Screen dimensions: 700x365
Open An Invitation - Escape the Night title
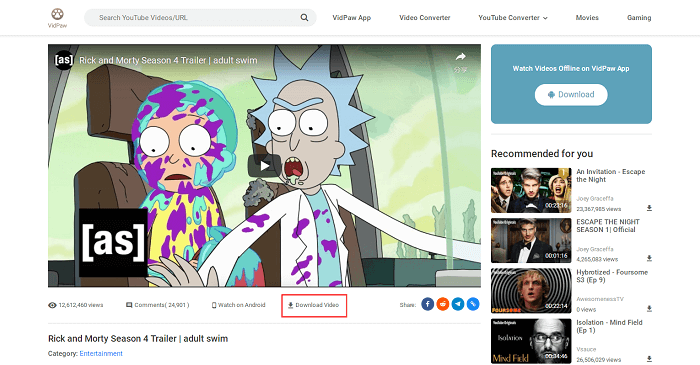pyautogui.click(x=610, y=175)
